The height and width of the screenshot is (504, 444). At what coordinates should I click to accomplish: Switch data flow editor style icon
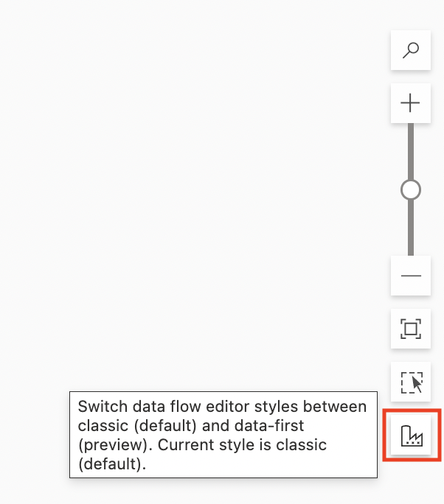[x=412, y=435]
